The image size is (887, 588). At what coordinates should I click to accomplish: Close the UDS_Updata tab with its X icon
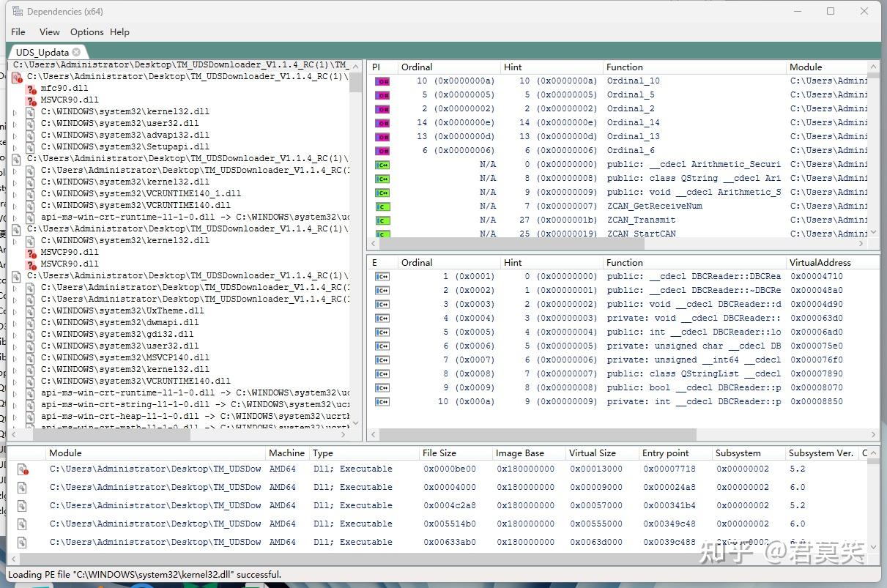[76, 52]
